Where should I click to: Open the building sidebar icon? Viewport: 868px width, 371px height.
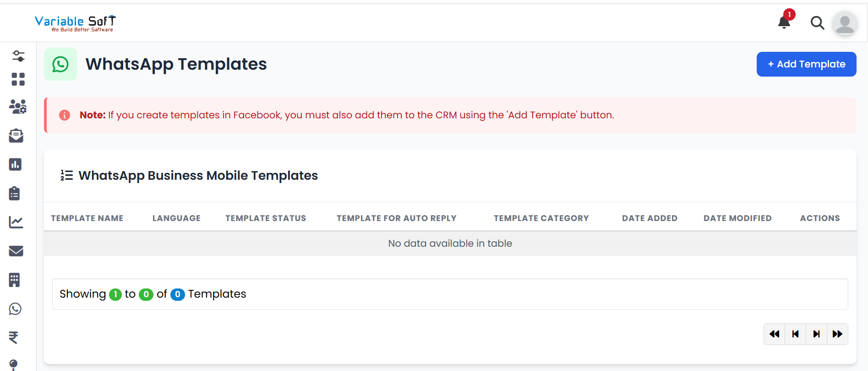(15, 280)
